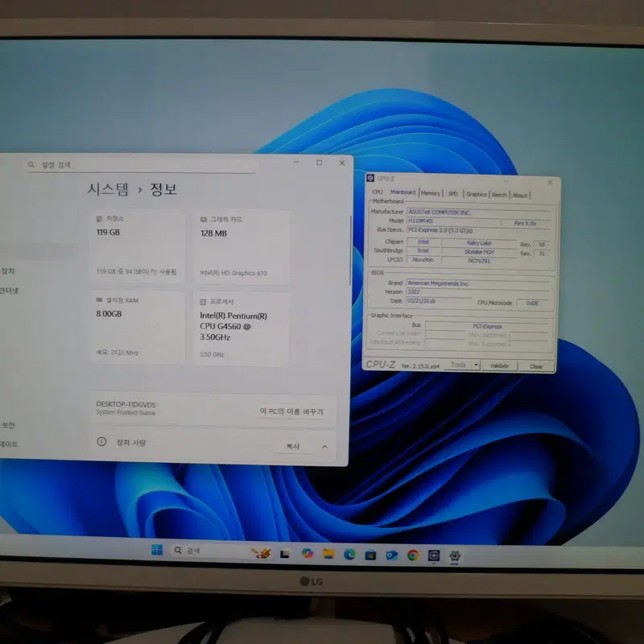Launch Microsoft Edge from the taskbar

349,555
